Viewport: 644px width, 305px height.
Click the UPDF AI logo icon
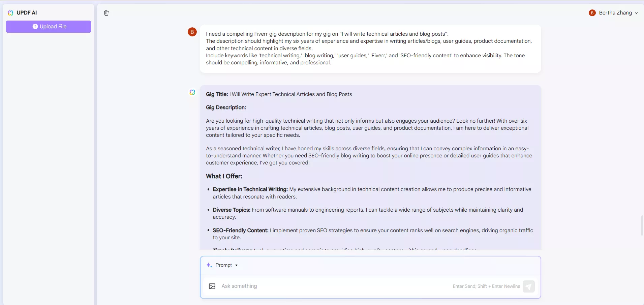coord(10,13)
